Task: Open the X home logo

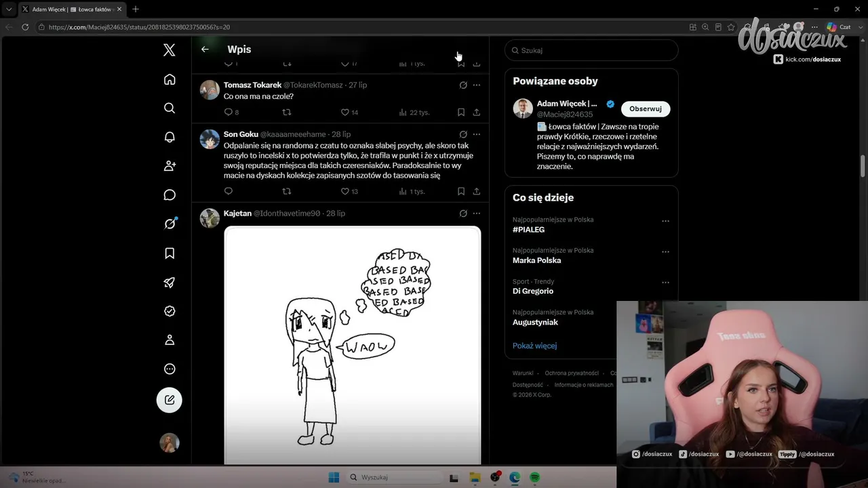Action: pyautogui.click(x=170, y=49)
